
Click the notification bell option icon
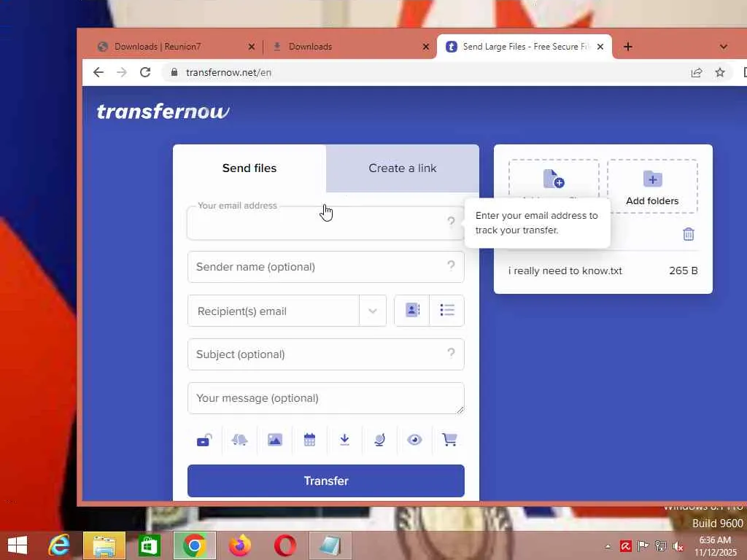(239, 440)
